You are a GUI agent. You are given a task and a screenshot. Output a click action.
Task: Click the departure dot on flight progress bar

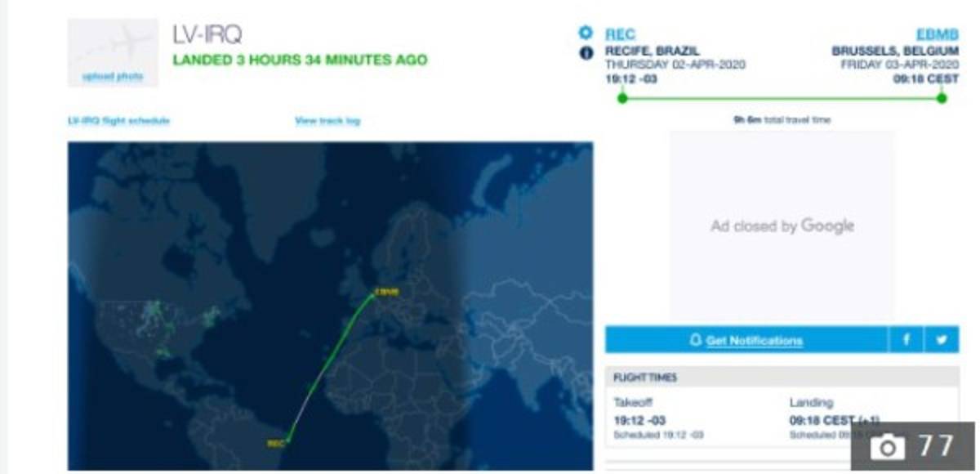pos(622,98)
